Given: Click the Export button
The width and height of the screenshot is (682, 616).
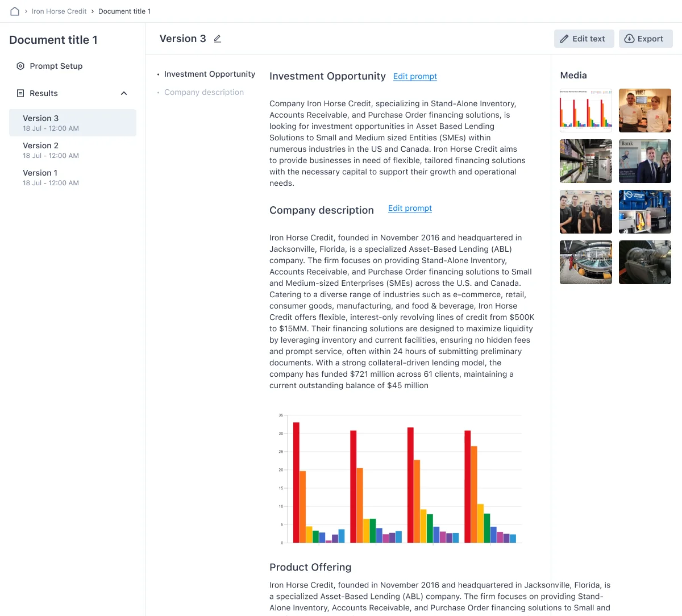Looking at the screenshot, I should pyautogui.click(x=645, y=39).
